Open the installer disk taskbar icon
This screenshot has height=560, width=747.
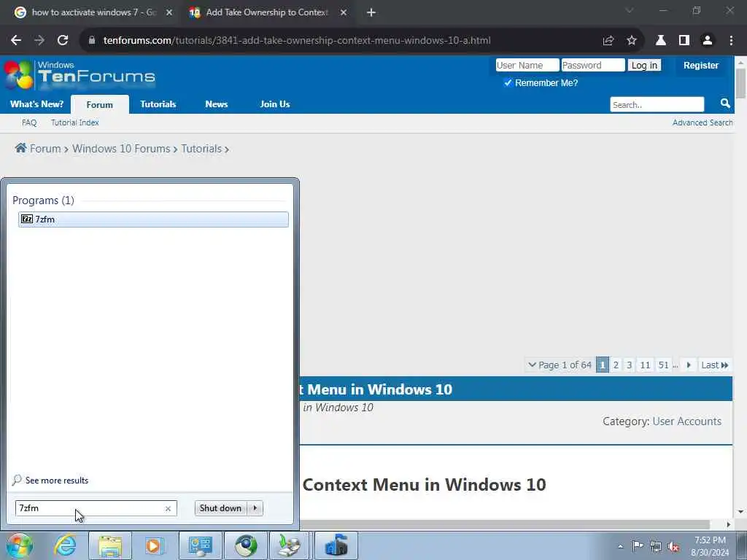pyautogui.click(x=290, y=545)
